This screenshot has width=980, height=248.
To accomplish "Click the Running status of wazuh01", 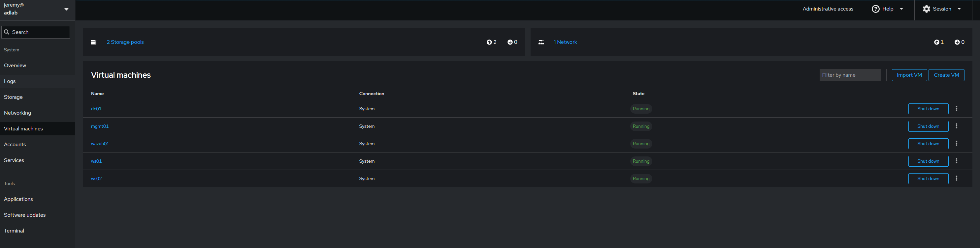I will pos(641,144).
